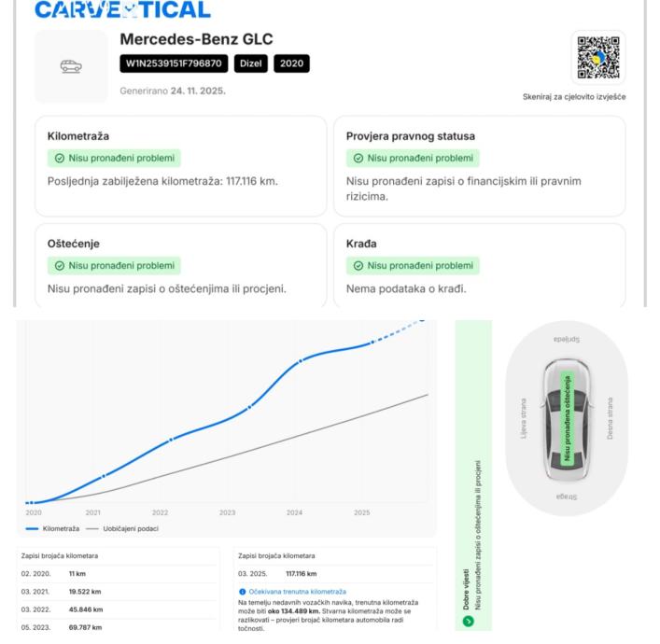The height and width of the screenshot is (644, 660).
Task: Click the green checkmark icon by Dobre vijesti
Action: click(x=468, y=620)
